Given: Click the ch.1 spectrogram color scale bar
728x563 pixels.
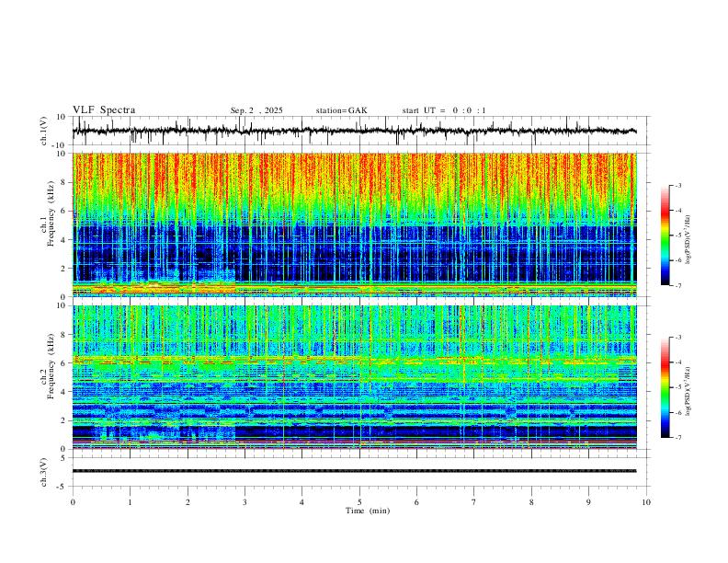Looking at the screenshot, I should pyautogui.click(x=665, y=236).
